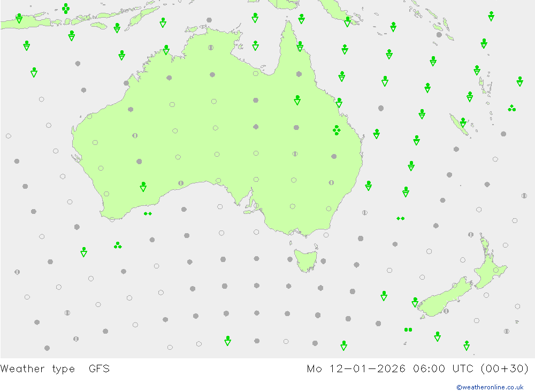This screenshot has width=535, height=392.
Task: Click the four-dot green symbol above the Indonesian islands
Action: tap(66, 9)
